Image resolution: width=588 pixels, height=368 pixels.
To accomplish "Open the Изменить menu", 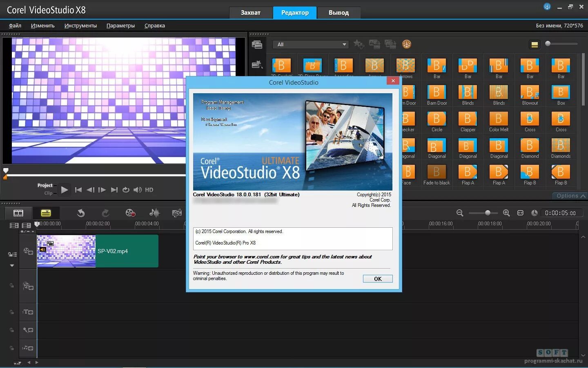I will coord(42,25).
